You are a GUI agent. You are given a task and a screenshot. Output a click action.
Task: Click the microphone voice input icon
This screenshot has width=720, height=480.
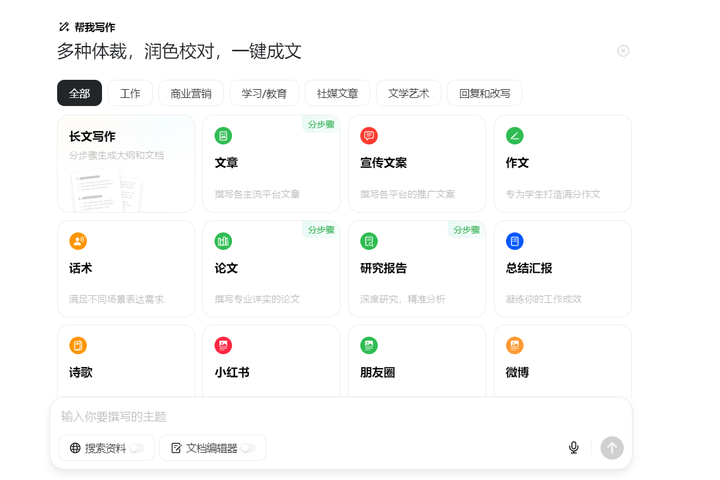tap(574, 448)
